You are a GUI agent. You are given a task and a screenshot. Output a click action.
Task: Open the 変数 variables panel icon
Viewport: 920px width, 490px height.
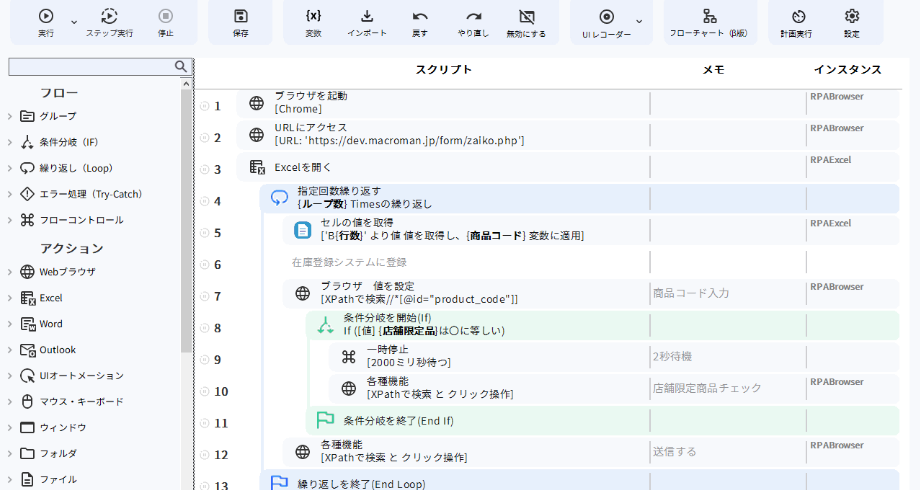pos(313,16)
